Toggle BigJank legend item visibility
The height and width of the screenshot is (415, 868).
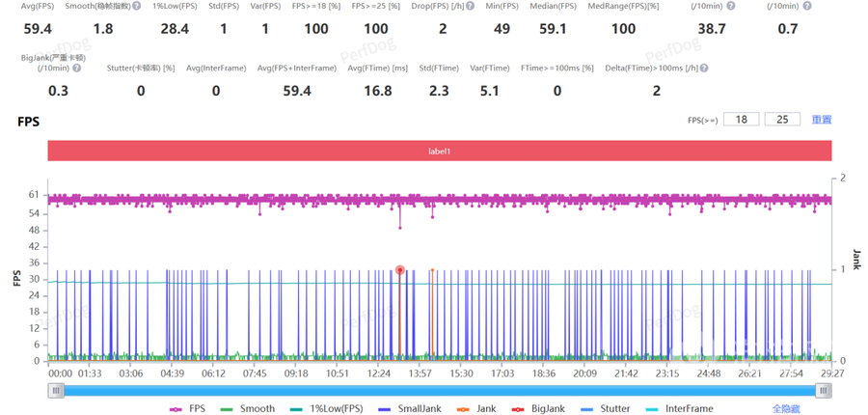[x=540, y=408]
